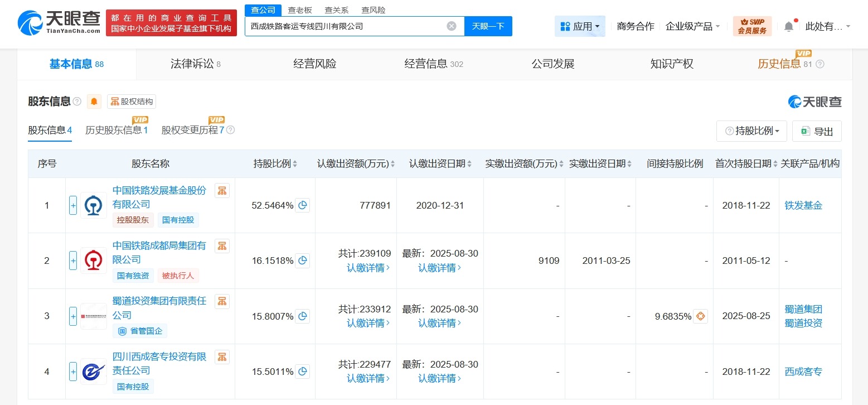Click the railway emblem logo of 中国铁路成都局集团
The image size is (868, 405).
tap(93, 260)
